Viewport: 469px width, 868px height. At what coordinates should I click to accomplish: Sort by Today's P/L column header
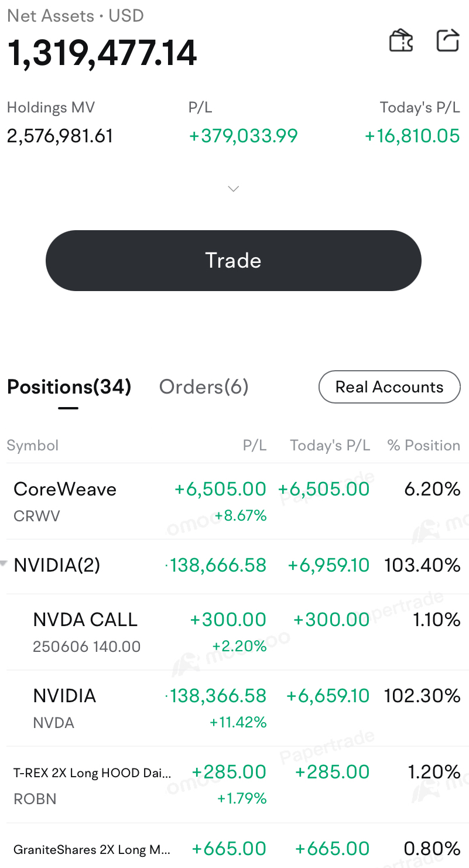pos(330,446)
